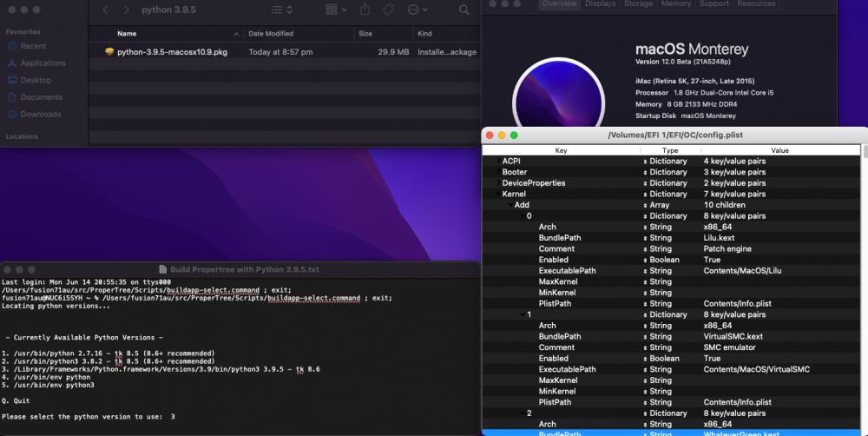The image size is (868, 436).
Task: Collapse kext entry 0 in plist
Action: (x=523, y=215)
